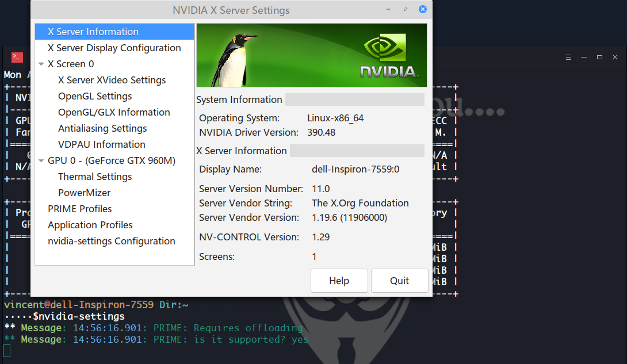Click the X Server Information section header in panel

click(x=242, y=151)
